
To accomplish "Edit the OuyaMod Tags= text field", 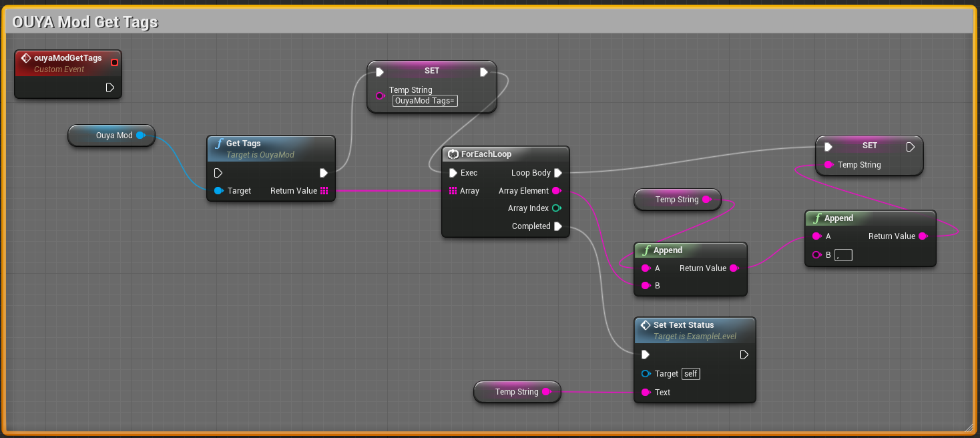I will [x=425, y=101].
